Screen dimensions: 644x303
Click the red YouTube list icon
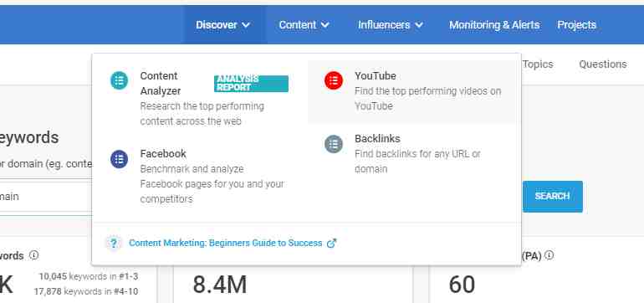tap(334, 80)
